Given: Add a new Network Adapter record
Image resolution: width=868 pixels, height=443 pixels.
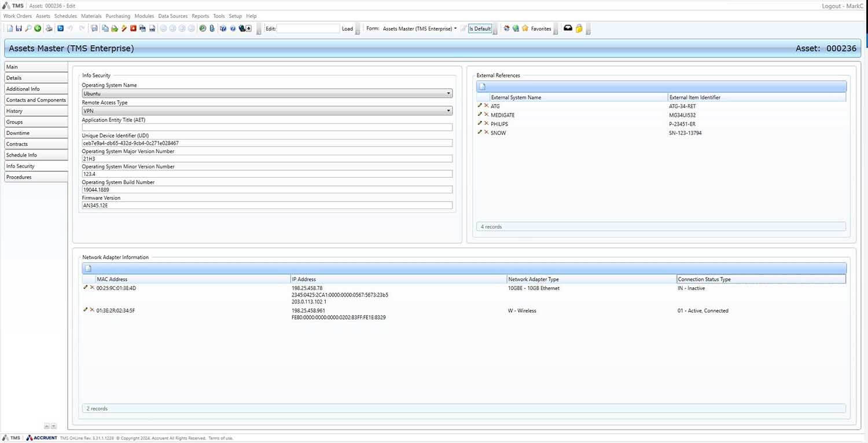Looking at the screenshot, I should coord(88,268).
